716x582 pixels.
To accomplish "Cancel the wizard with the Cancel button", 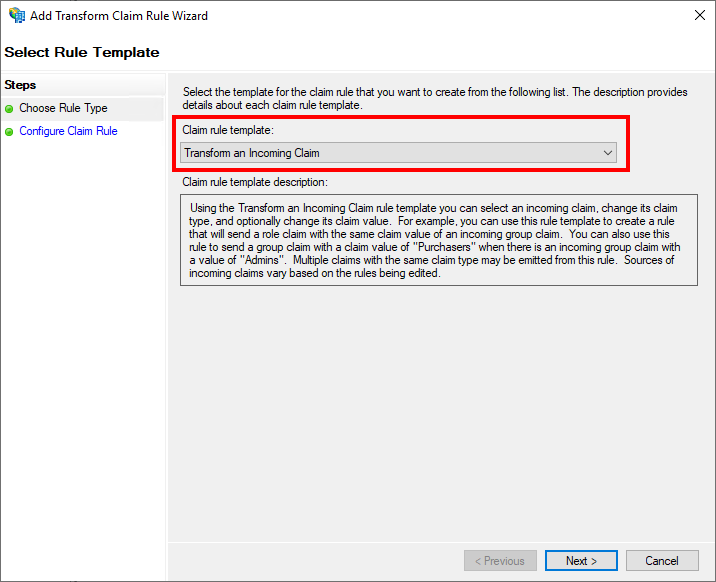I will [661, 561].
